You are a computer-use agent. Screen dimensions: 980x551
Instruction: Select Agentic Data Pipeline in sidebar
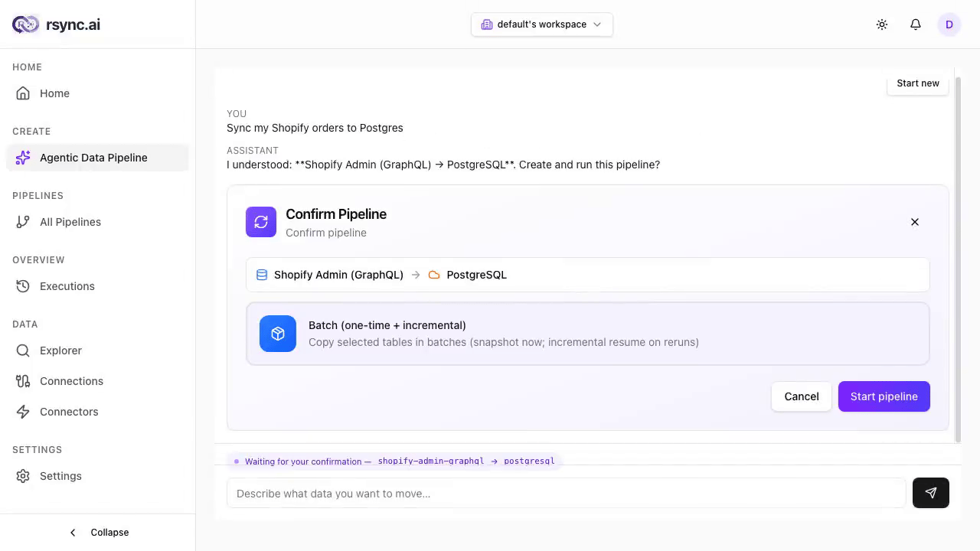point(98,158)
